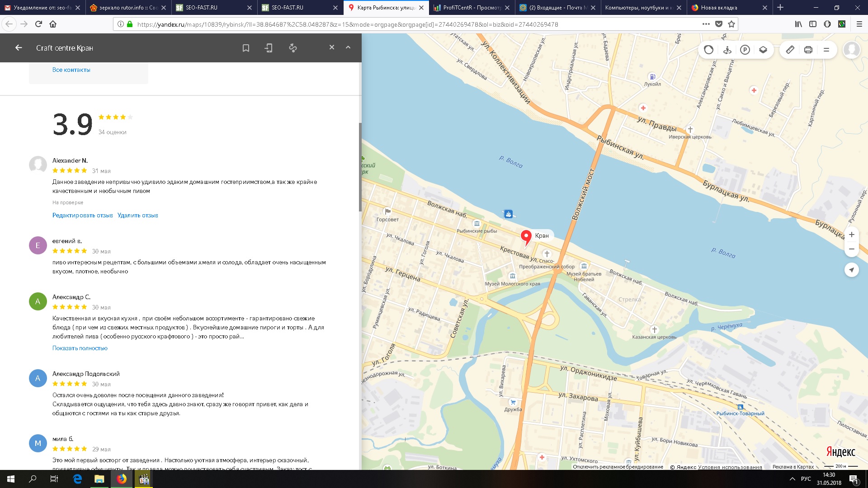Image resolution: width=868 pixels, height=488 pixels.
Task: Click Дружба shopping cart marker
Action: click(x=513, y=402)
